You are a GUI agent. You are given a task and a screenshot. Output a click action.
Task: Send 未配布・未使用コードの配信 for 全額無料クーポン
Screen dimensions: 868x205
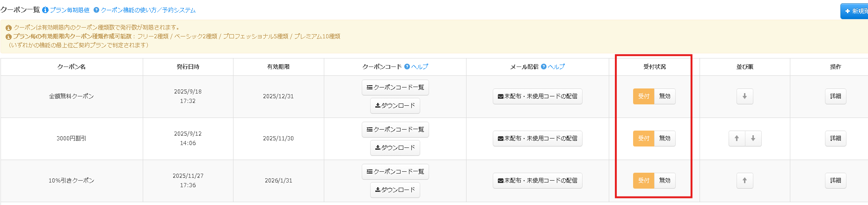[x=538, y=96]
